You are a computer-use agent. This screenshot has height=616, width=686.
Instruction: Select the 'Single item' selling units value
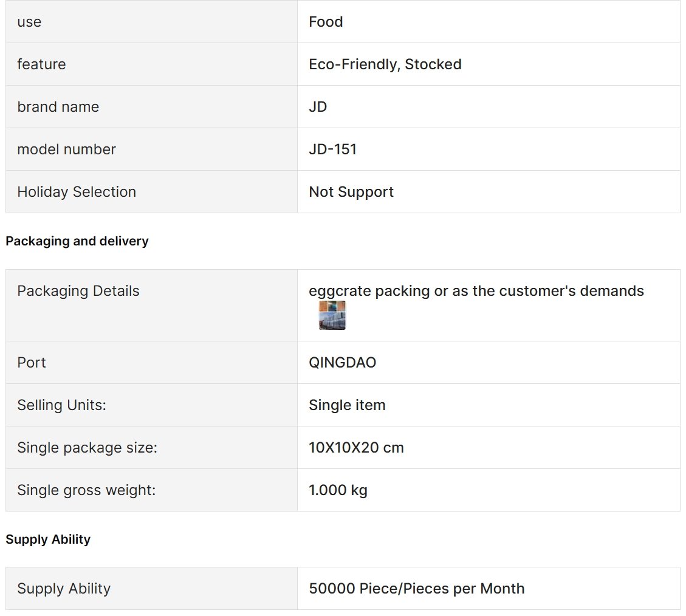click(347, 405)
